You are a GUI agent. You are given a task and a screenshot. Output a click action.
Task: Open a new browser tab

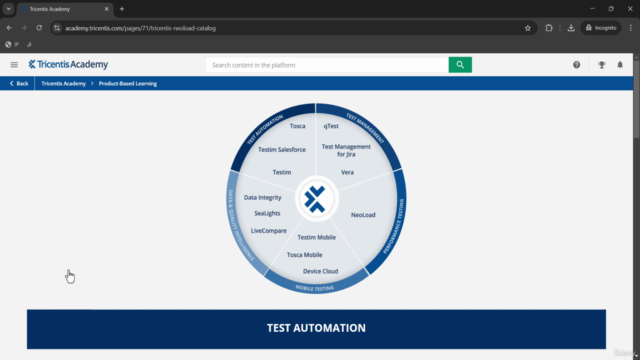click(122, 9)
